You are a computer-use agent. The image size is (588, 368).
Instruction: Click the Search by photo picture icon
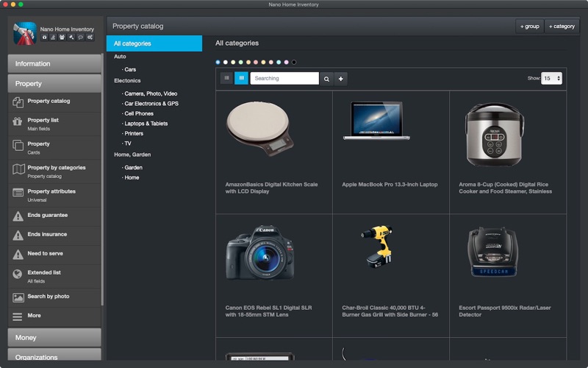18,297
